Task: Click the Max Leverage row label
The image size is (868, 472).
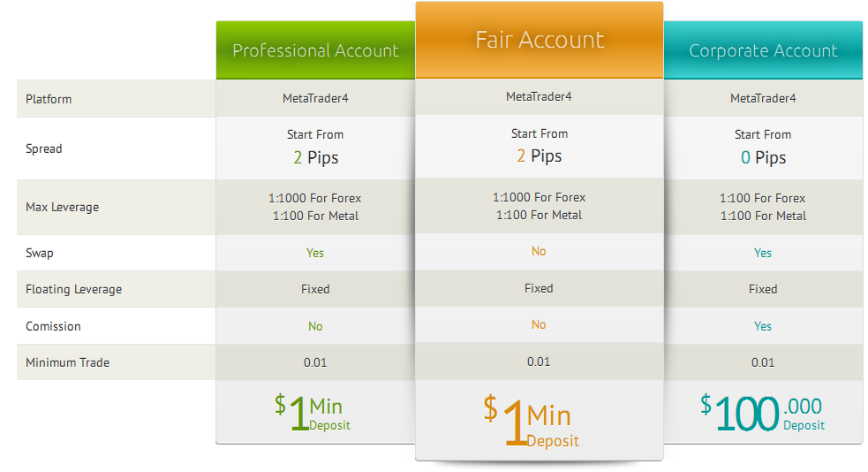Action: point(62,207)
